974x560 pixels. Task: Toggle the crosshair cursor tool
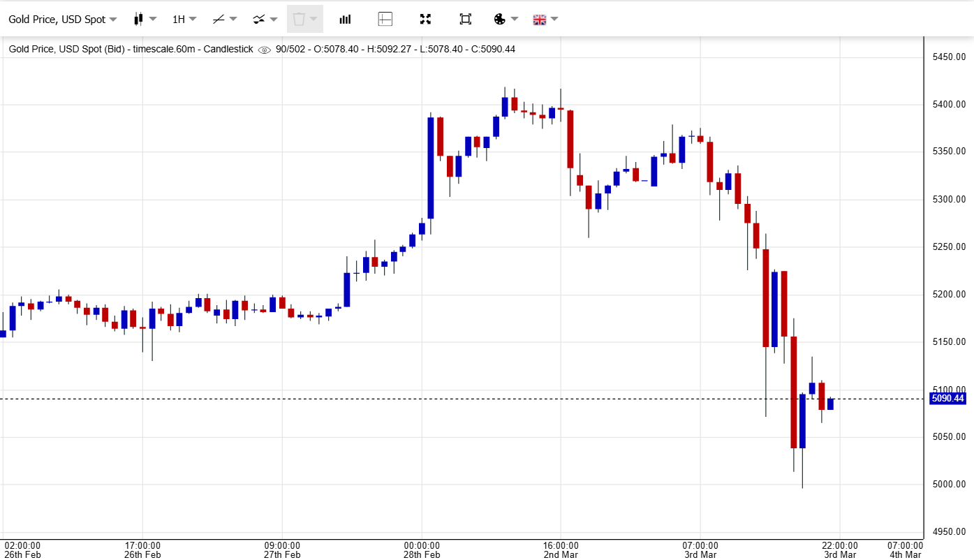[x=385, y=20]
